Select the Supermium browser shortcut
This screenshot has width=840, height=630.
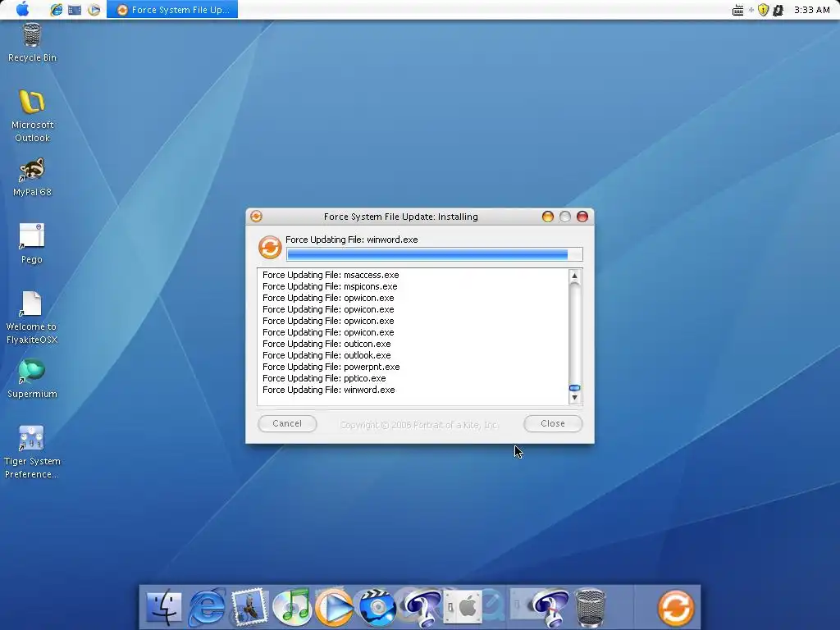pyautogui.click(x=32, y=379)
